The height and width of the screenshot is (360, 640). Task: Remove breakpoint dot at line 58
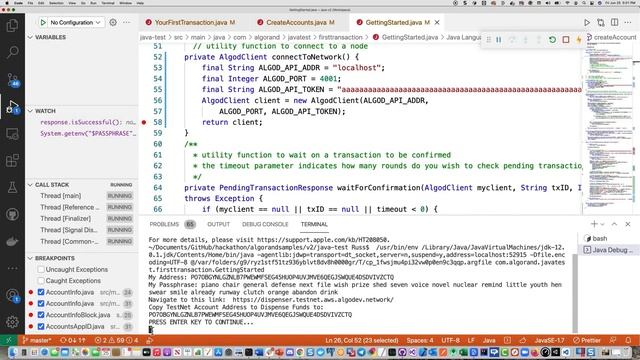coord(144,122)
